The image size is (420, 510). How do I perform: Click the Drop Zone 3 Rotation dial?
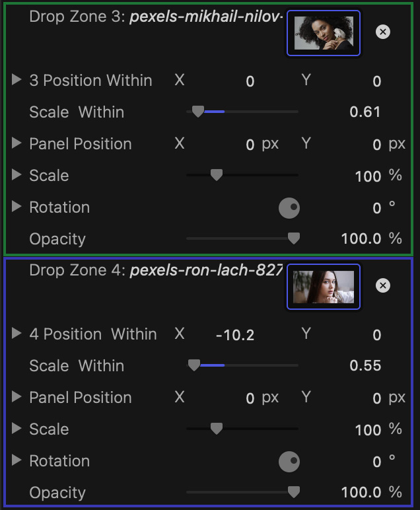(x=289, y=208)
